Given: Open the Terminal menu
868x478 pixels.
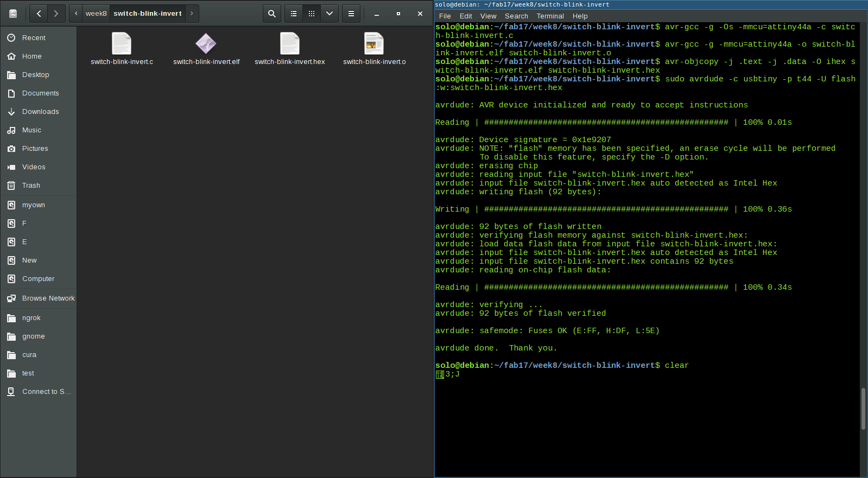Looking at the screenshot, I should pos(550,16).
